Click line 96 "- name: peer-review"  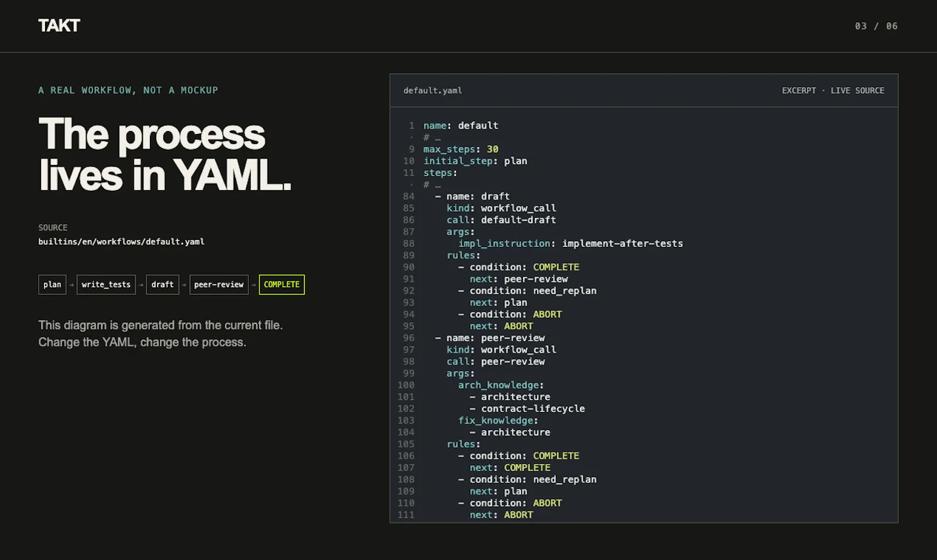pos(490,338)
